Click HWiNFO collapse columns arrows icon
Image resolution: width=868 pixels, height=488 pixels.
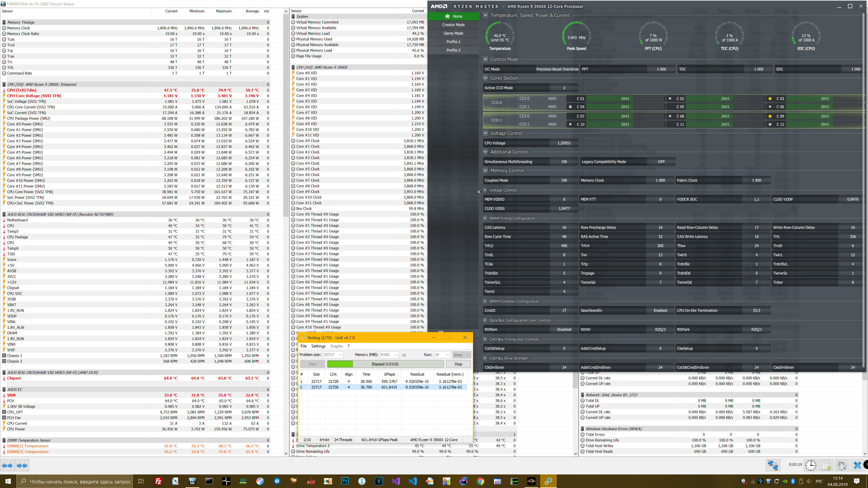point(22,465)
